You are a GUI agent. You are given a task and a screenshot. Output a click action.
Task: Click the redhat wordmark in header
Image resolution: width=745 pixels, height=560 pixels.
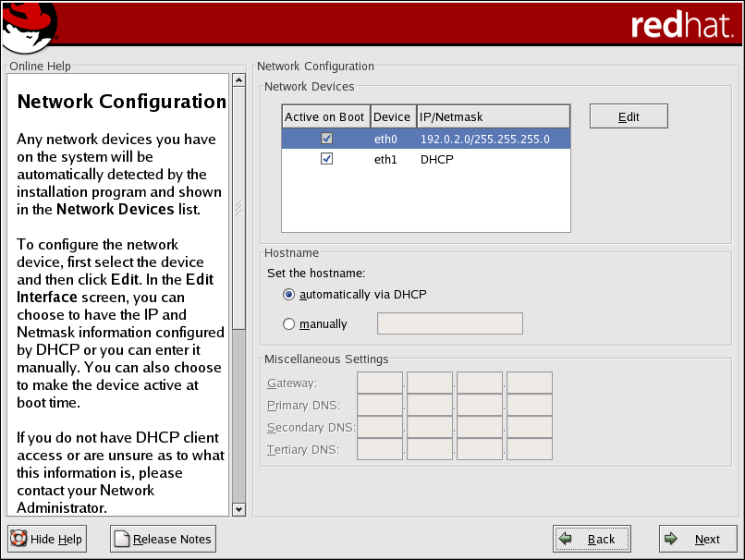pyautogui.click(x=680, y=26)
